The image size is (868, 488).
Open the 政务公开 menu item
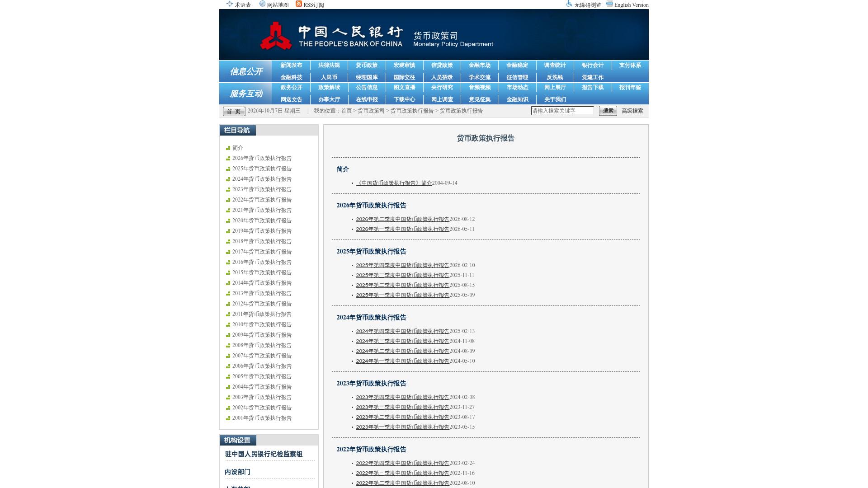coord(291,88)
